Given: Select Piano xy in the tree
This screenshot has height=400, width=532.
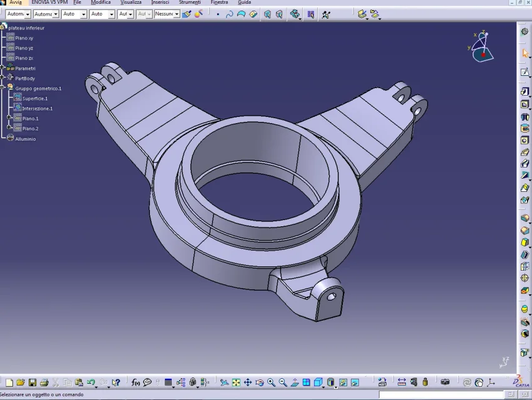Looking at the screenshot, I should [24, 38].
